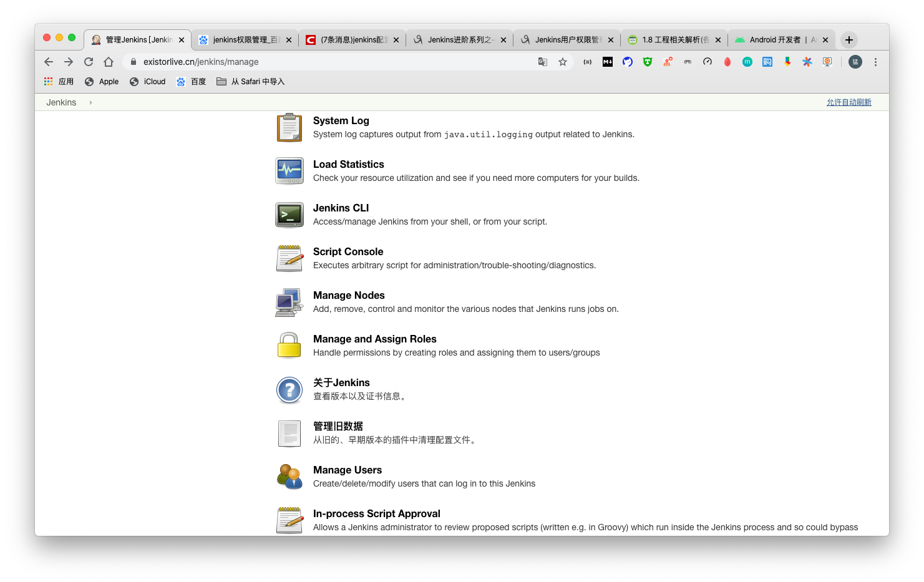Open the 从 Safari 中导入 bookmarks folder

[250, 82]
